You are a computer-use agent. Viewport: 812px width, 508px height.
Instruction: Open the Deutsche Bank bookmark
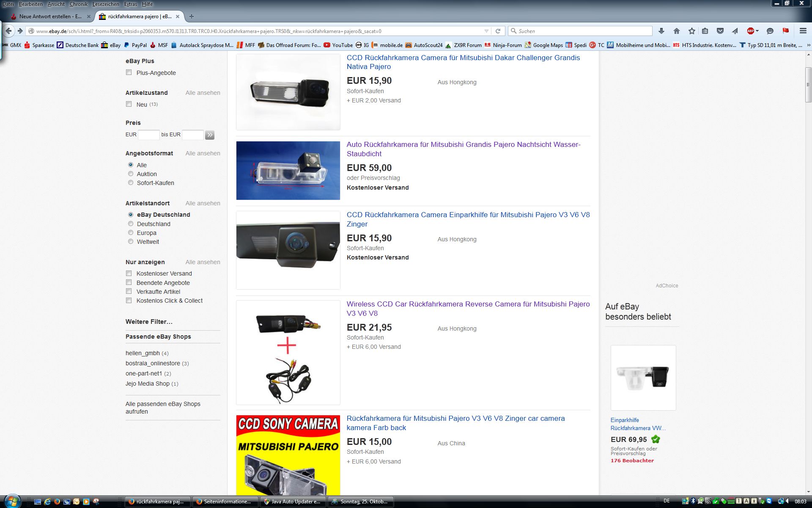(x=78, y=45)
